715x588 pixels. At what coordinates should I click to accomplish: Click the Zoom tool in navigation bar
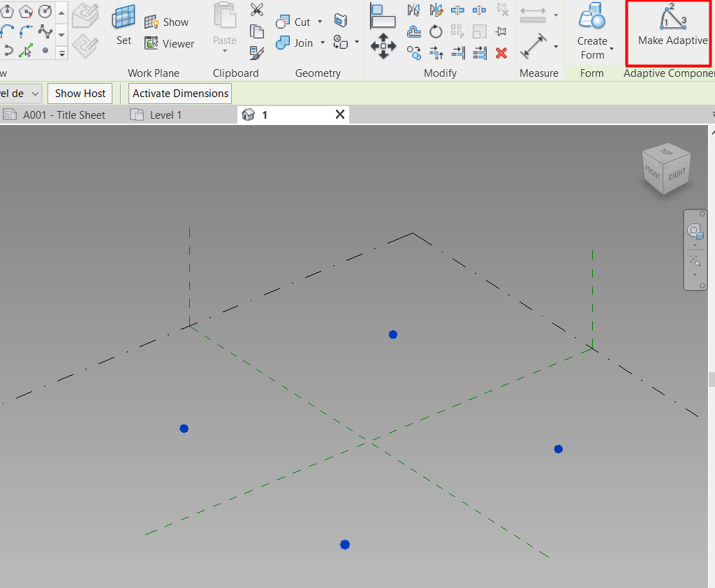click(x=695, y=261)
